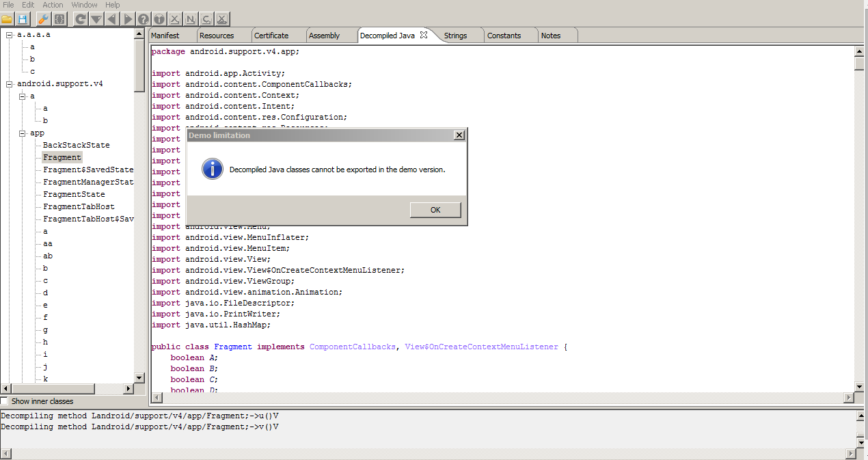This screenshot has width=868, height=460.
Task: Click the left triangle back icon
Action: tap(112, 19)
